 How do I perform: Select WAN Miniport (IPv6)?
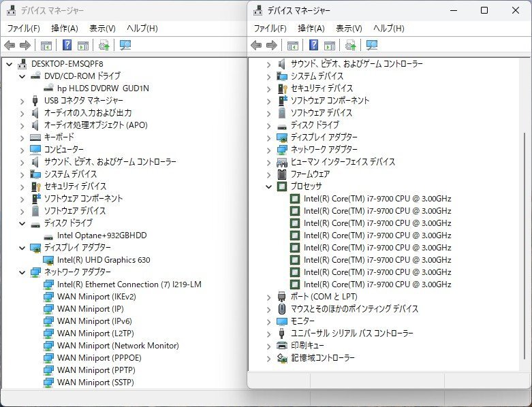pyautogui.click(x=94, y=321)
